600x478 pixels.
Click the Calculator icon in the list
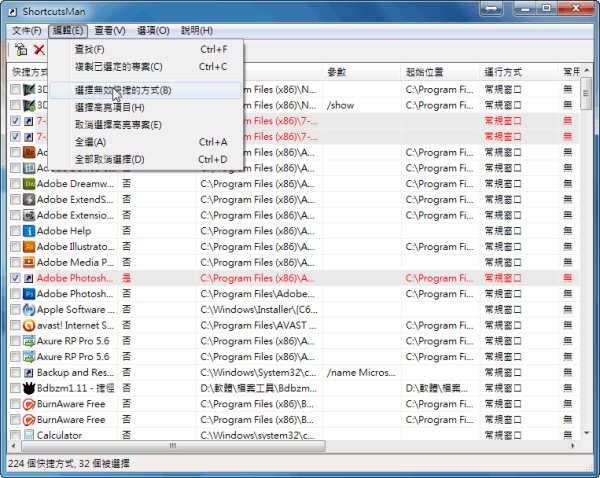(x=29, y=435)
